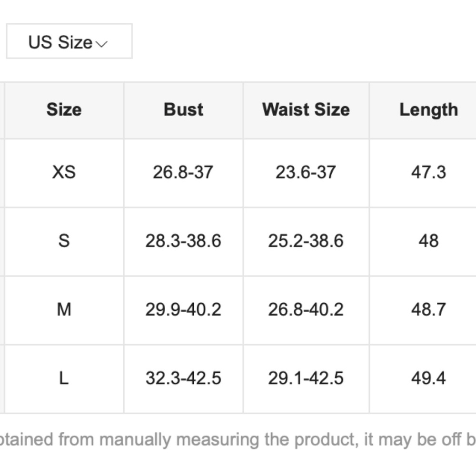Click the S bust value 28.3-38.6
Screen dimensions: 476x476
tap(183, 241)
